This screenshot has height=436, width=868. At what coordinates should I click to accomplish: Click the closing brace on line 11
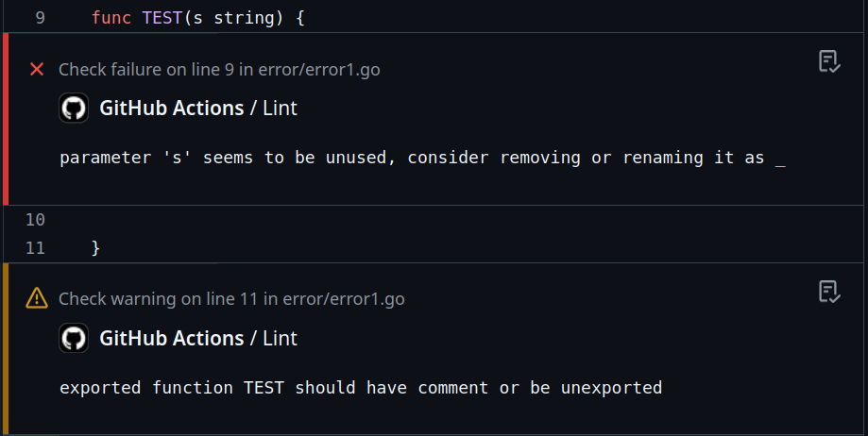click(x=95, y=248)
